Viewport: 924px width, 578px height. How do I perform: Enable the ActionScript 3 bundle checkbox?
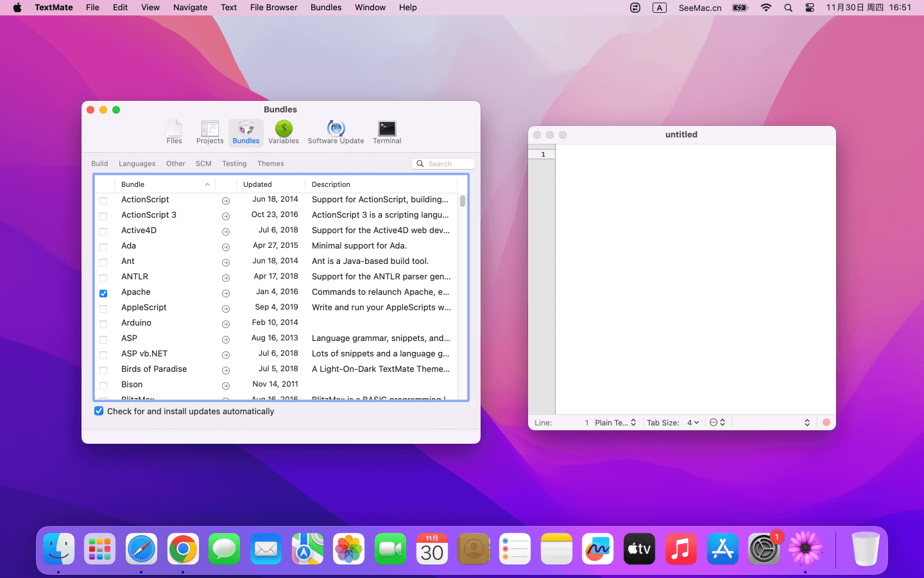coord(103,216)
